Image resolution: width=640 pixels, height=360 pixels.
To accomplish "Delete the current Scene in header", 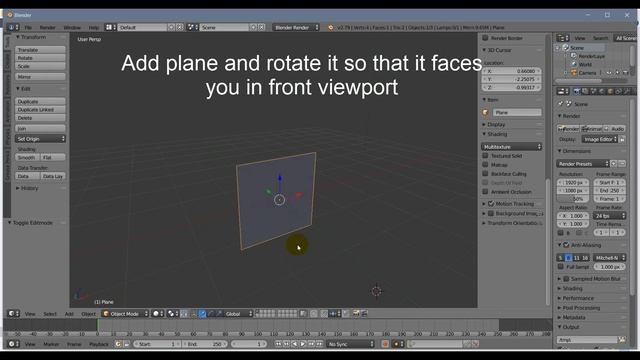I will pos(262,27).
